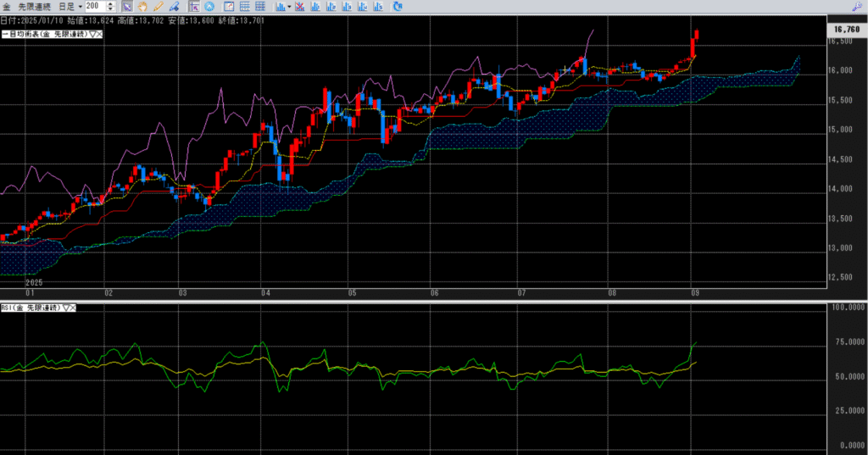Click the blue circular target icon
Screen dimensions: 868x455
click(209, 6)
